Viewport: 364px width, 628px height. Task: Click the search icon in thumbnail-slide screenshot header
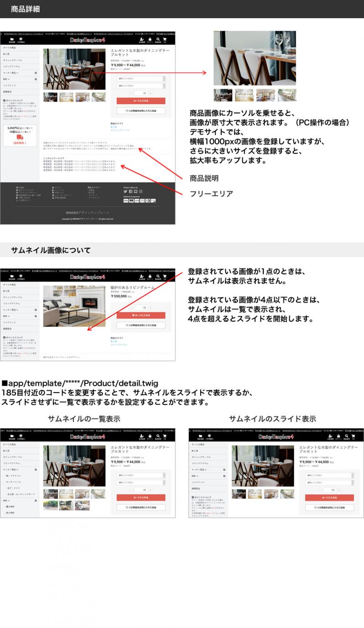tap(346, 436)
